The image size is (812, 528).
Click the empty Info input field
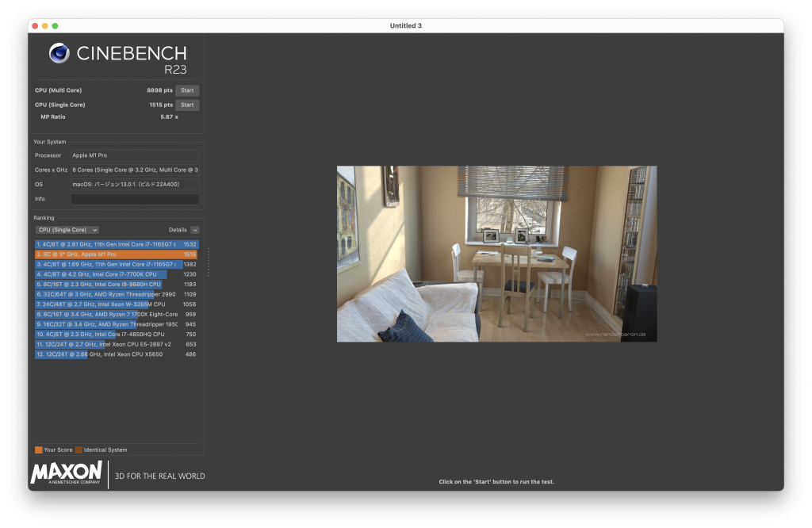[135, 199]
